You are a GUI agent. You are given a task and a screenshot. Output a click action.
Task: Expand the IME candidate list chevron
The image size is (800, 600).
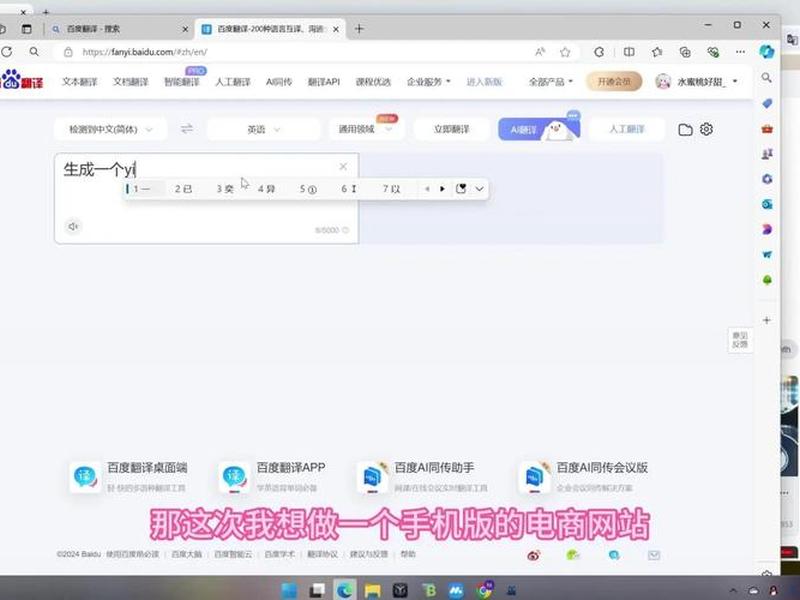point(479,189)
